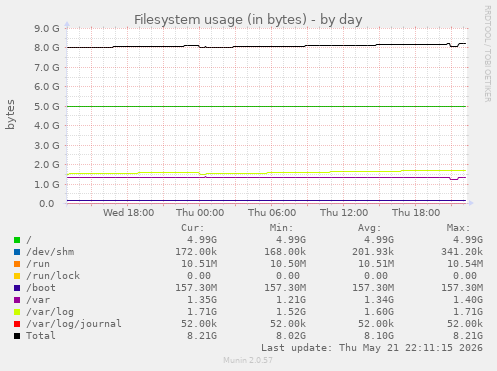Select the 'Total' legend label

pyautogui.click(x=41, y=336)
